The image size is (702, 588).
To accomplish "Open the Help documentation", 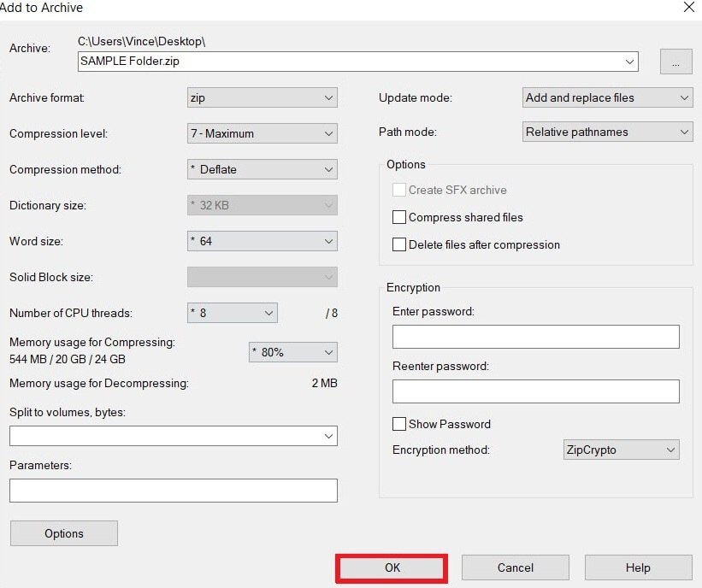I will click(x=638, y=567).
